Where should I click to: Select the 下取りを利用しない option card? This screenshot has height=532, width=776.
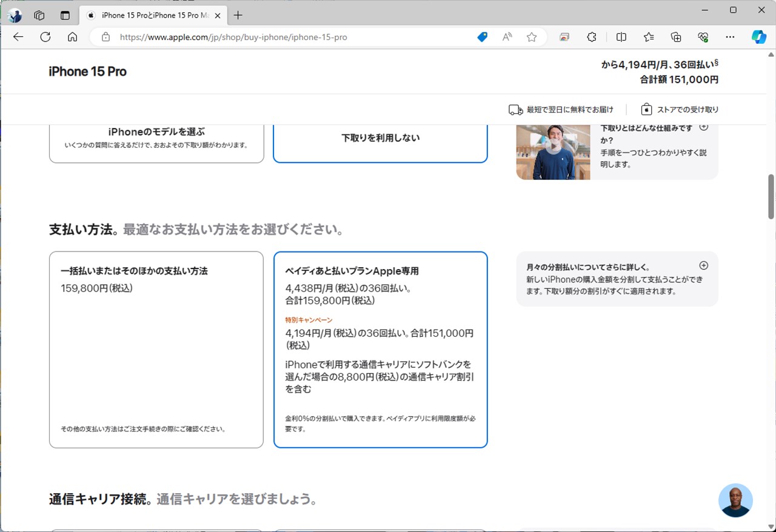(x=380, y=138)
